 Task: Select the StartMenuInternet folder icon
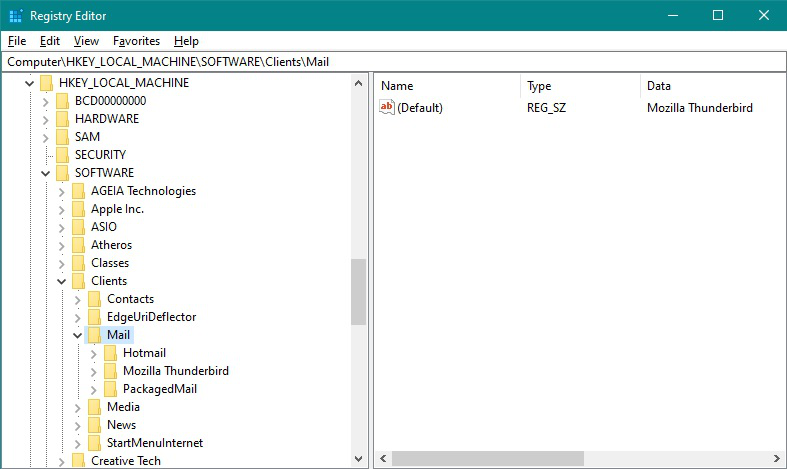[94, 443]
